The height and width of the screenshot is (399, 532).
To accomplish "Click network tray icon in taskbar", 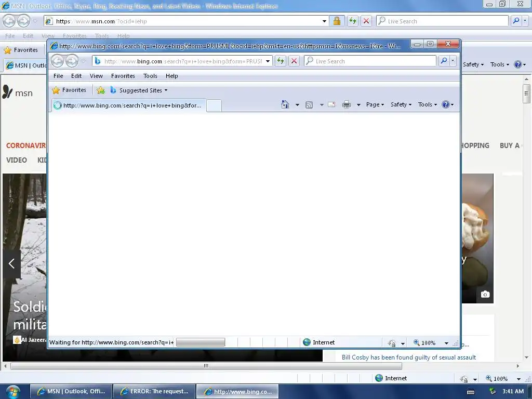I will click(x=493, y=391).
